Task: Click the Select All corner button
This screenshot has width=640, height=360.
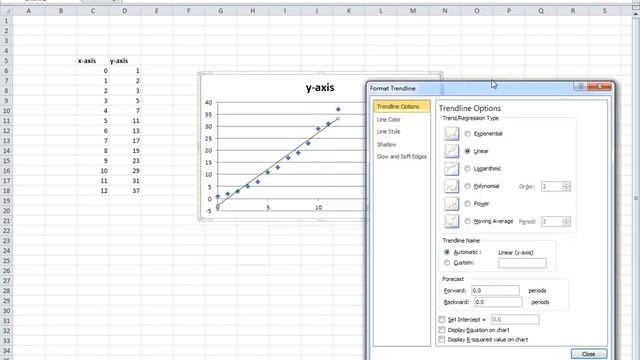Action: 6,11
